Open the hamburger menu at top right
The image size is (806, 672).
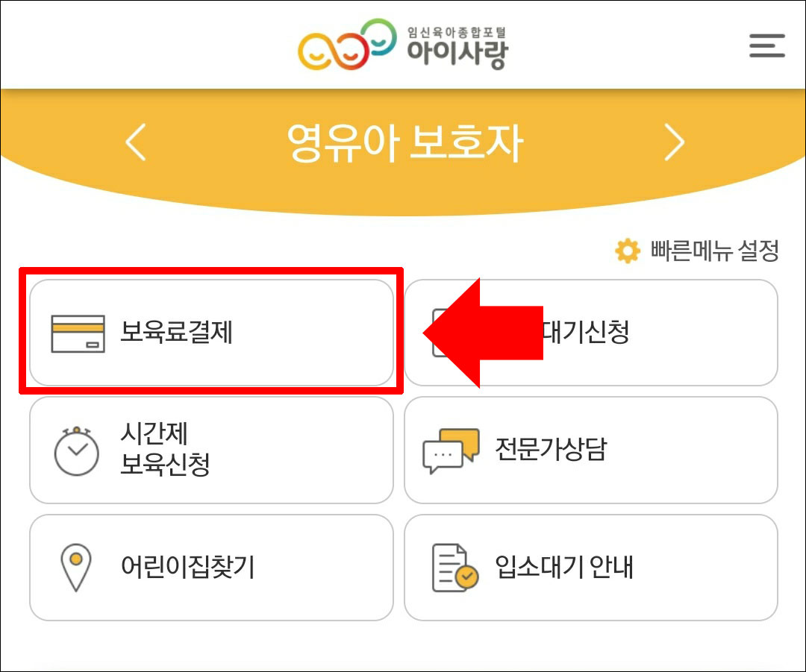pos(767,45)
